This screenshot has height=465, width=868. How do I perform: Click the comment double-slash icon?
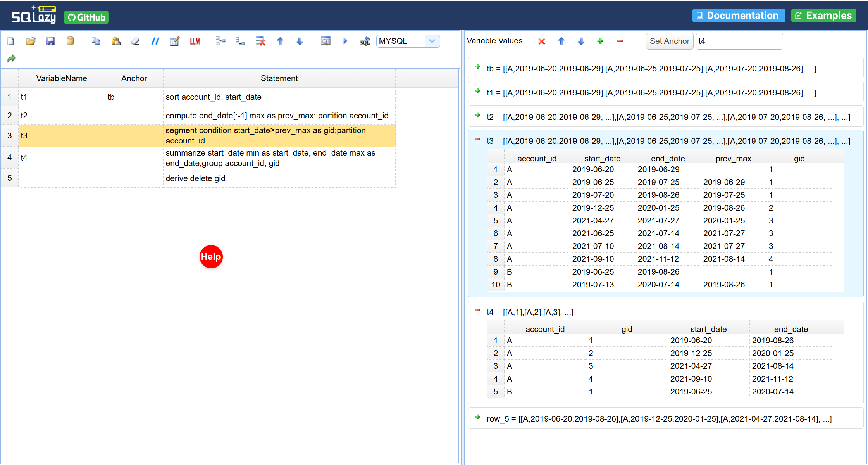[x=155, y=41]
